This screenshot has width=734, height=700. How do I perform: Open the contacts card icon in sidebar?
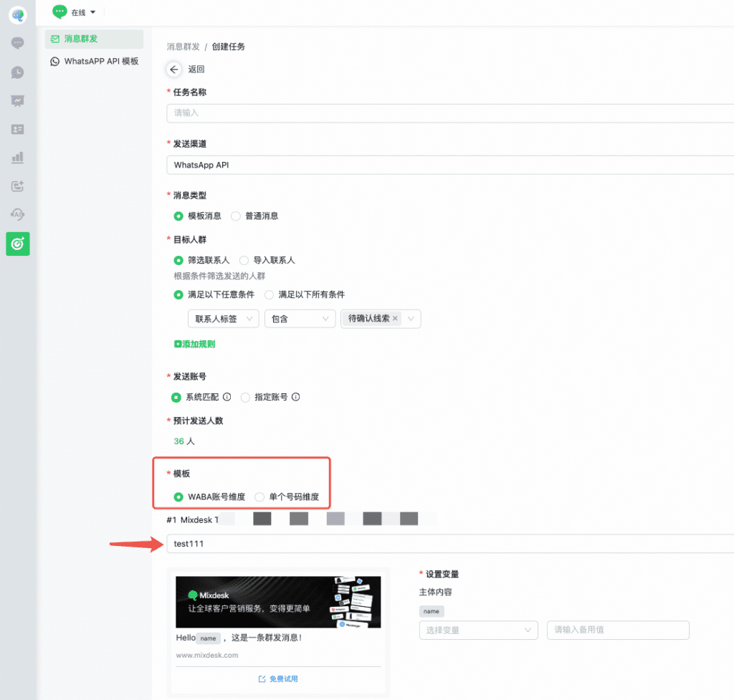[x=17, y=129]
